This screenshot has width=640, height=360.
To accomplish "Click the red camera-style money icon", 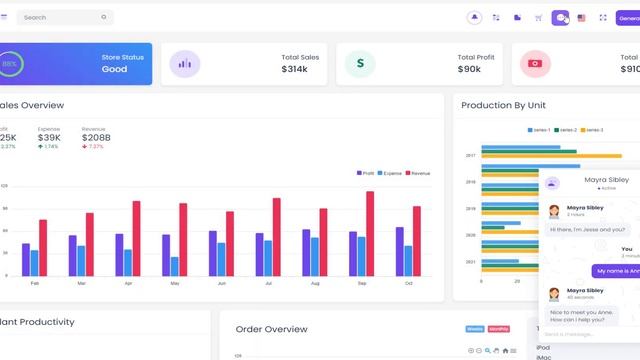I will point(535,64).
